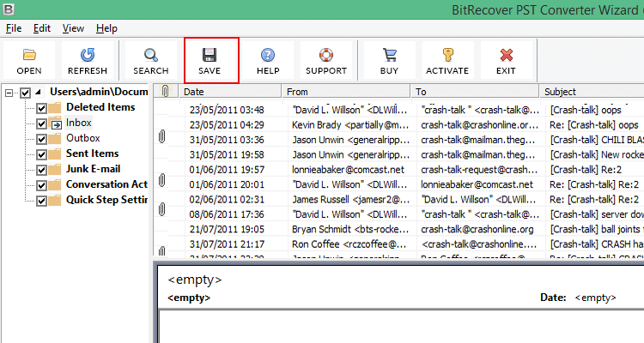Select the Junk E-mail folder

click(x=94, y=169)
